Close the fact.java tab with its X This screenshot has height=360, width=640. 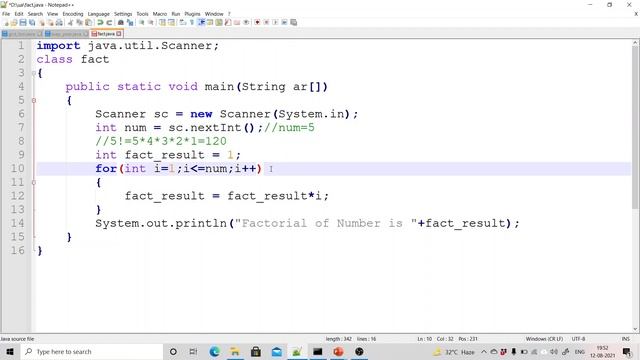119,34
